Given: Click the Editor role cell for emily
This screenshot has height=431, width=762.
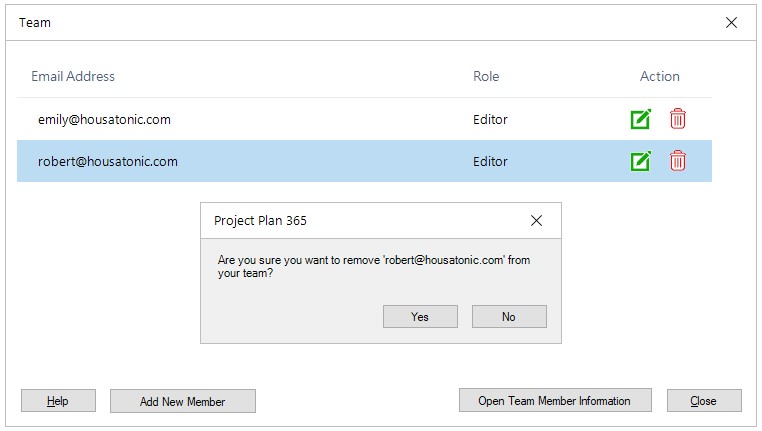Looking at the screenshot, I should coord(490,119).
